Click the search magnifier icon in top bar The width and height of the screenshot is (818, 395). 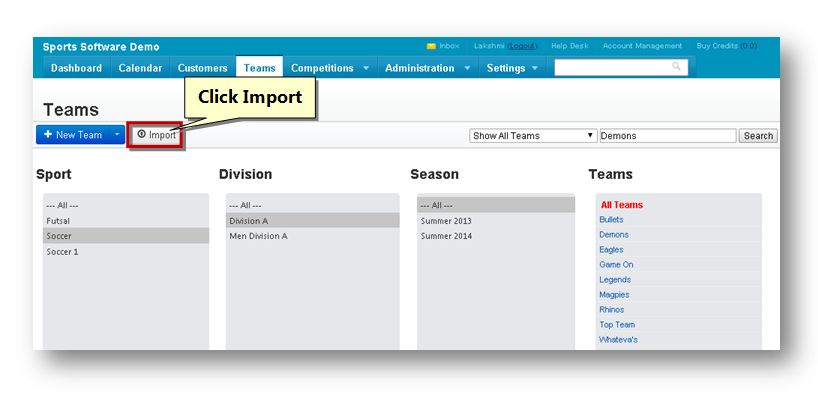point(676,66)
